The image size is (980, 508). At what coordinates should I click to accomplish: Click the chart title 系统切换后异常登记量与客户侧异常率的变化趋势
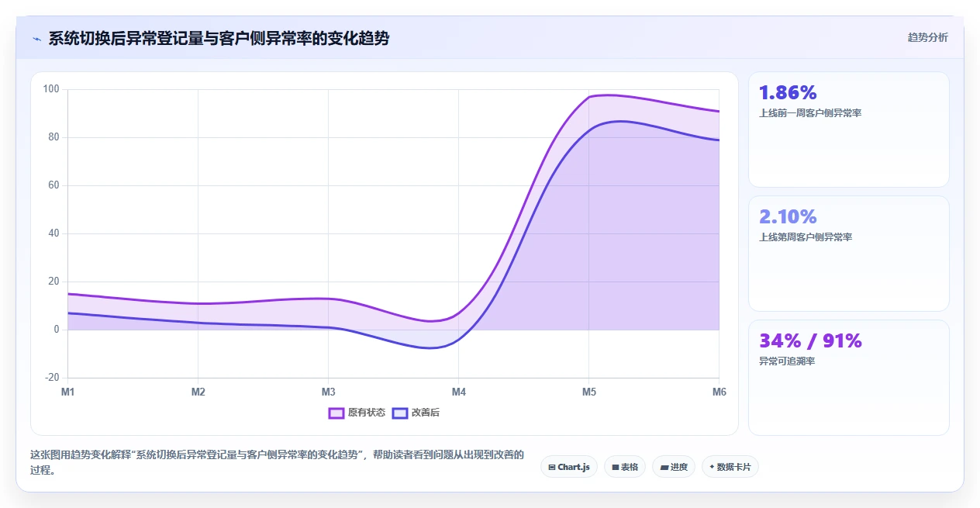(219, 38)
